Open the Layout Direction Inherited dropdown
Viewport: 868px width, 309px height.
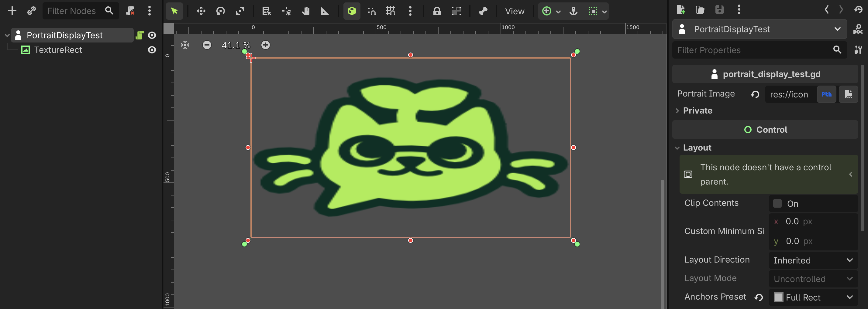click(x=813, y=260)
